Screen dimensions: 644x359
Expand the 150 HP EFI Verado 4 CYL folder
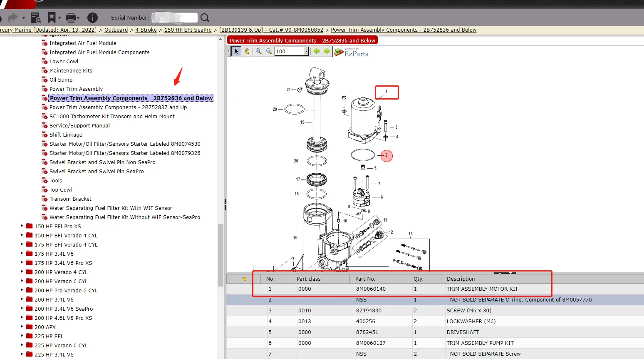[x=22, y=235]
